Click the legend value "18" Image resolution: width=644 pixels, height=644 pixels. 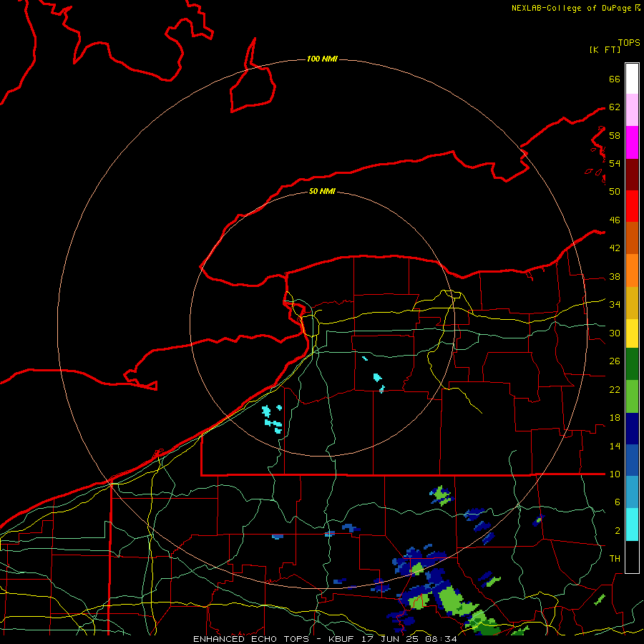[615, 418]
